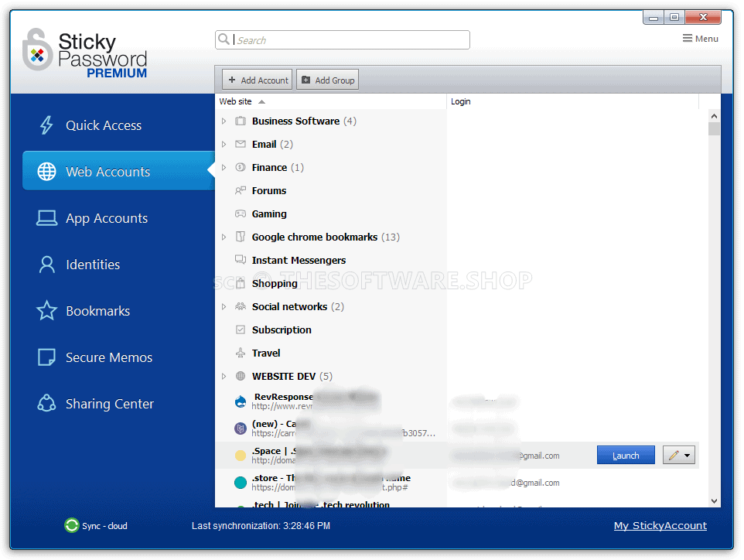Screen dimensions: 744x560
Task: Click the Instant Messengers chat icon
Action: (241, 260)
